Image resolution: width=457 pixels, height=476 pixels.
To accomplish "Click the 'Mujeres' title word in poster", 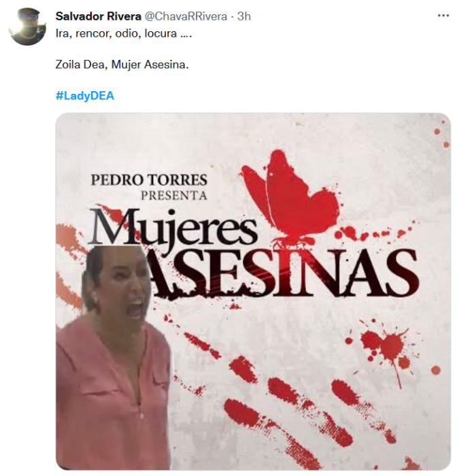I will [x=173, y=227].
